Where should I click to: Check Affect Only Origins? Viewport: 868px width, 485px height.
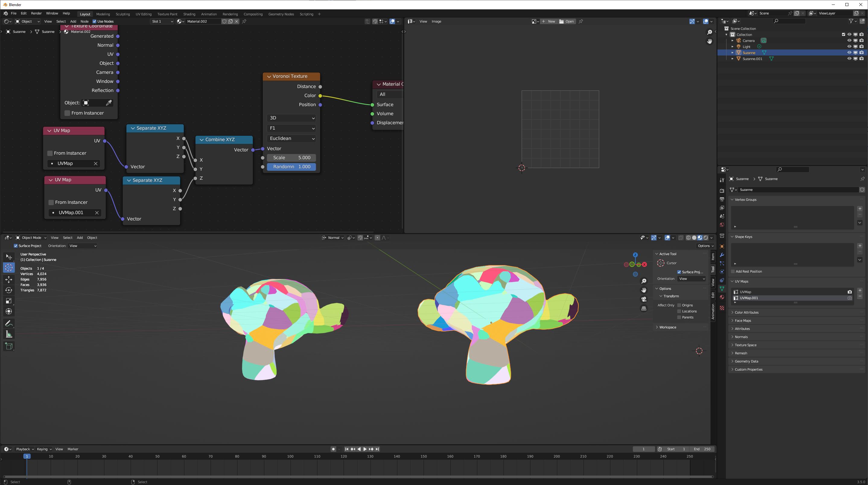click(x=679, y=305)
